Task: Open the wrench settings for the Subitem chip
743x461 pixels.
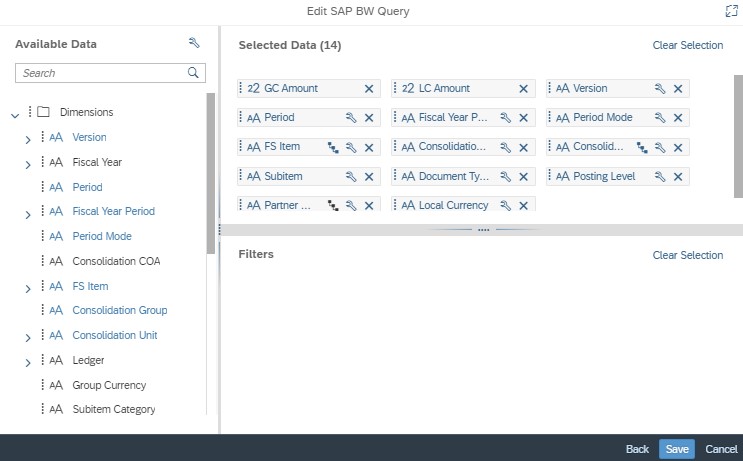Action: (x=351, y=177)
